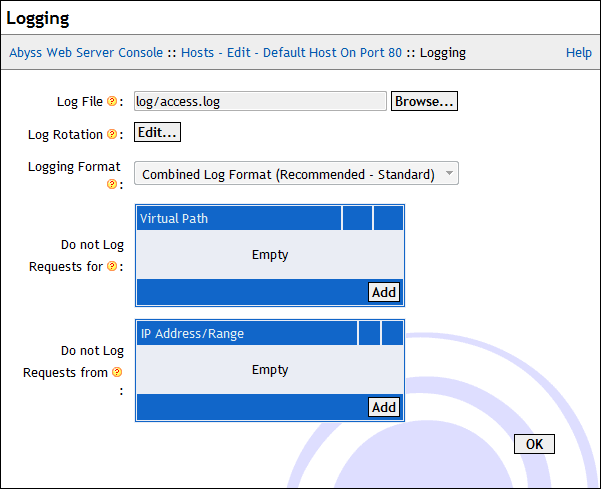Open the Logging Format dropdown
The height and width of the screenshot is (489, 601).
click(x=296, y=173)
